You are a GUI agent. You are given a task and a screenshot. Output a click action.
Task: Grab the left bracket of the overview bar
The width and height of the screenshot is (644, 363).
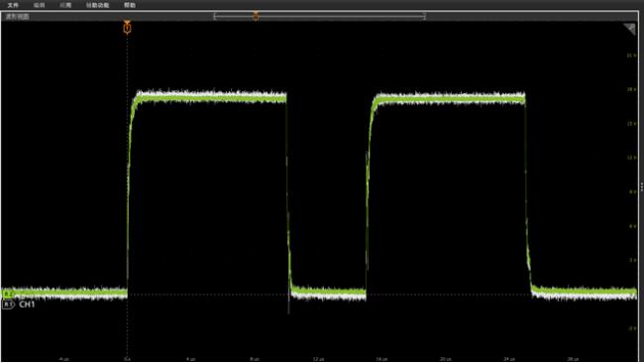coord(215,16)
